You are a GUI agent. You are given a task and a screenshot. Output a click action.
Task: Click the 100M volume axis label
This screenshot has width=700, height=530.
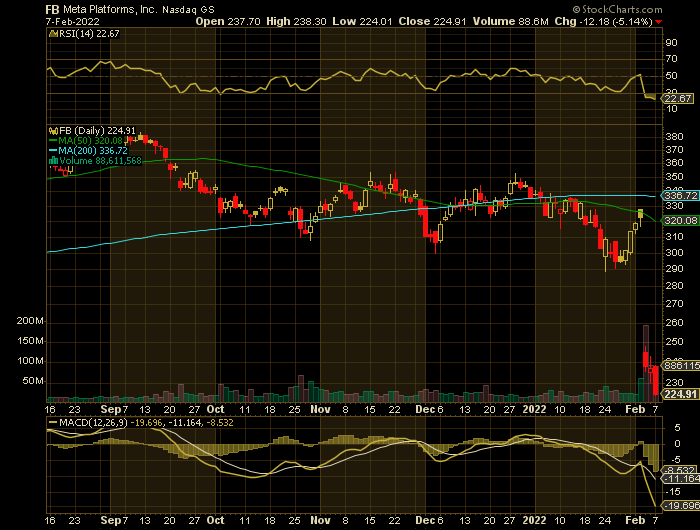30,361
